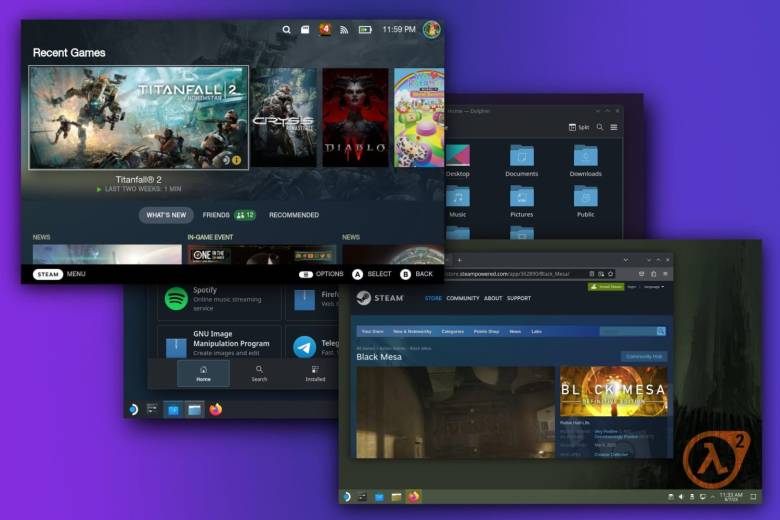Select the Telegram app icon
The height and width of the screenshot is (520, 780).
point(304,347)
